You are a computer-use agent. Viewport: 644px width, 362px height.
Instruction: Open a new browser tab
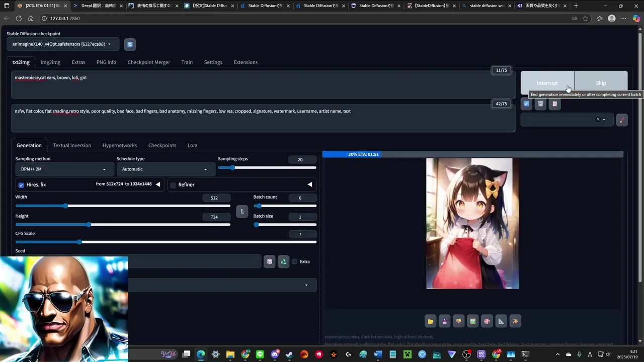[576, 6]
